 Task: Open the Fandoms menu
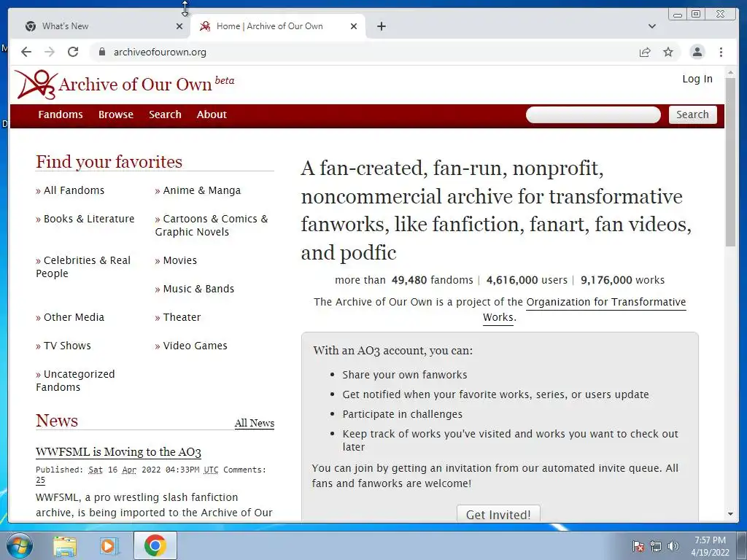click(x=61, y=114)
